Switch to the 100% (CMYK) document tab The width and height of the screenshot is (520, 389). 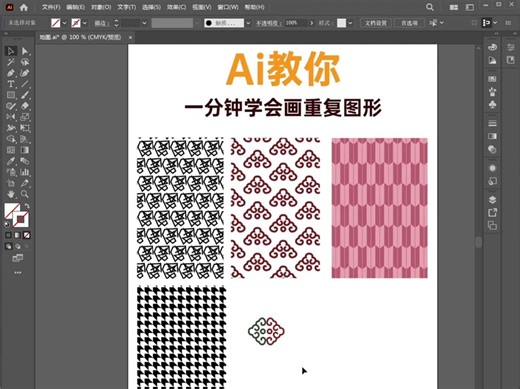click(x=80, y=37)
